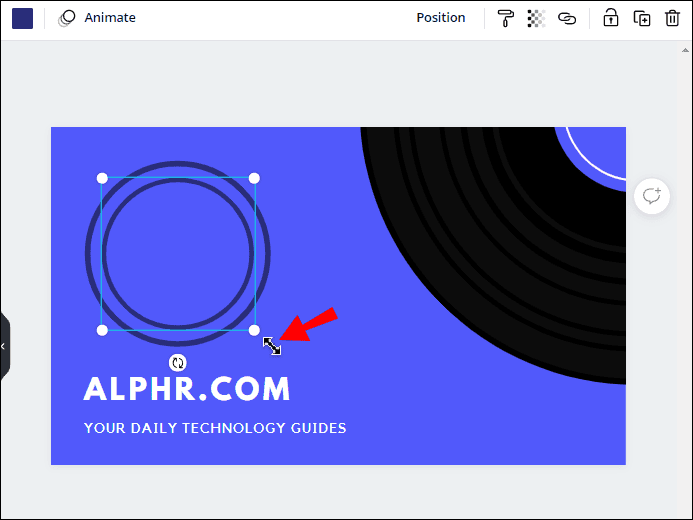Click the Duplicate icon in toolbar
This screenshot has height=520, width=693.
point(642,18)
